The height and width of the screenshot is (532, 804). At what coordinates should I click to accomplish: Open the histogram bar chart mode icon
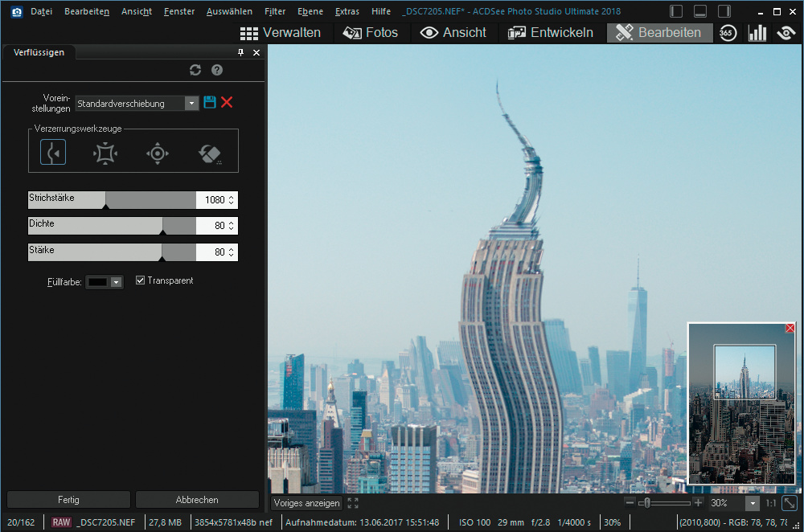(x=757, y=32)
